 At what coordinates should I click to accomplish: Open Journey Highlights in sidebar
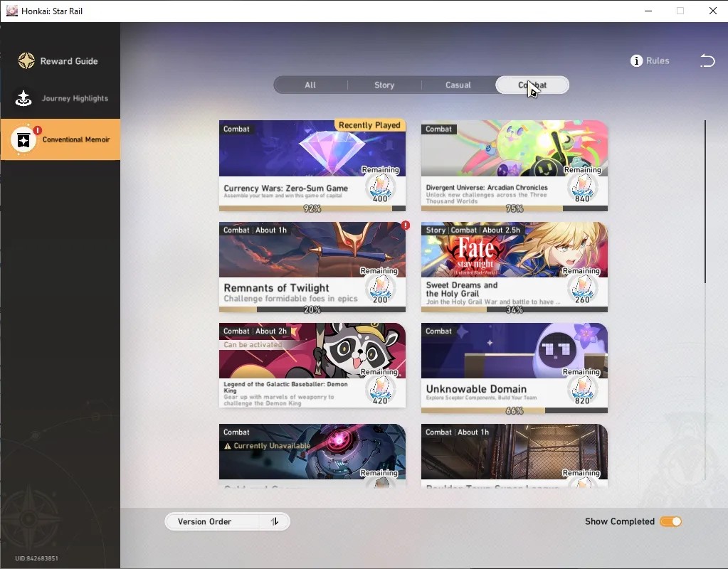click(x=60, y=98)
